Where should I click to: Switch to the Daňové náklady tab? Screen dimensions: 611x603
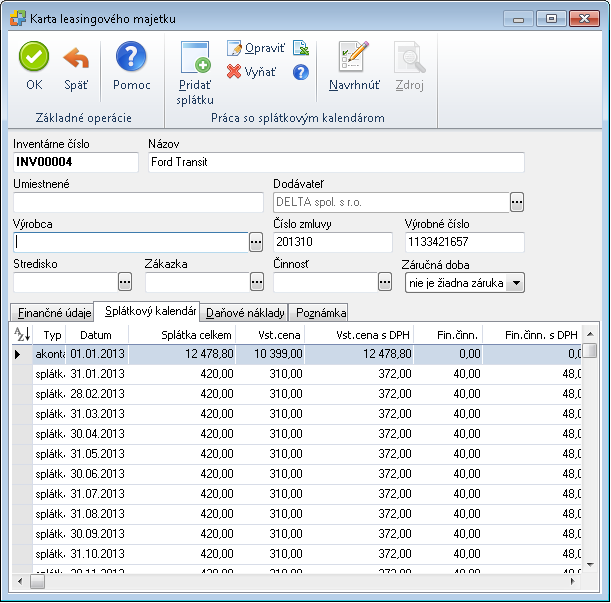point(244,313)
